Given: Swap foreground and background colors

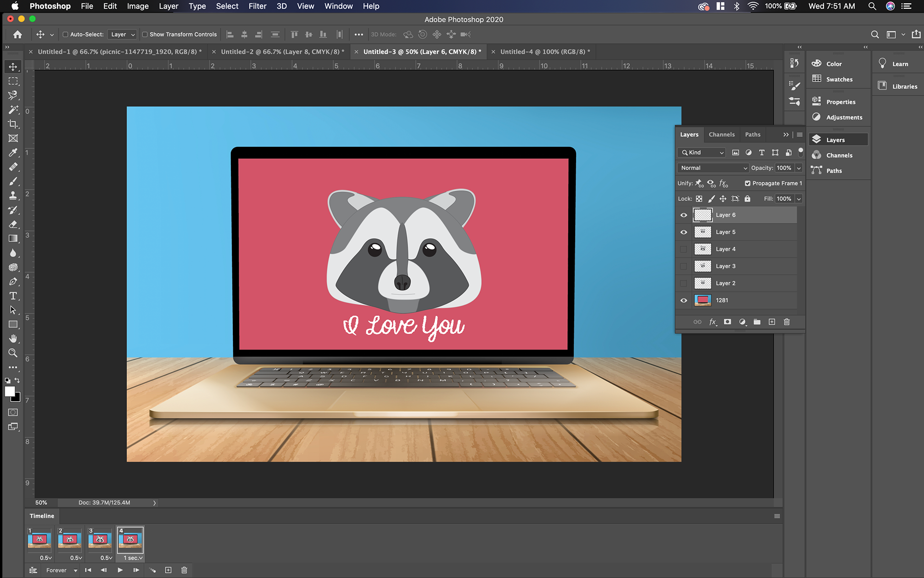Looking at the screenshot, I should pos(17,381).
